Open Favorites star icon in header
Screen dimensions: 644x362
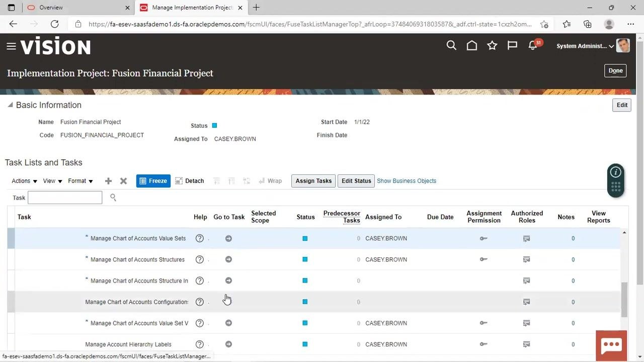point(492,46)
